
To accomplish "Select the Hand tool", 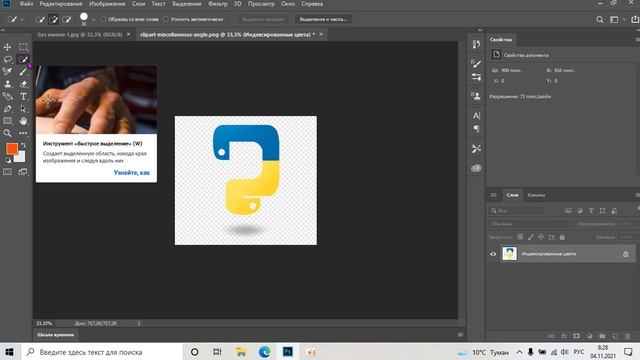I will 23,121.
